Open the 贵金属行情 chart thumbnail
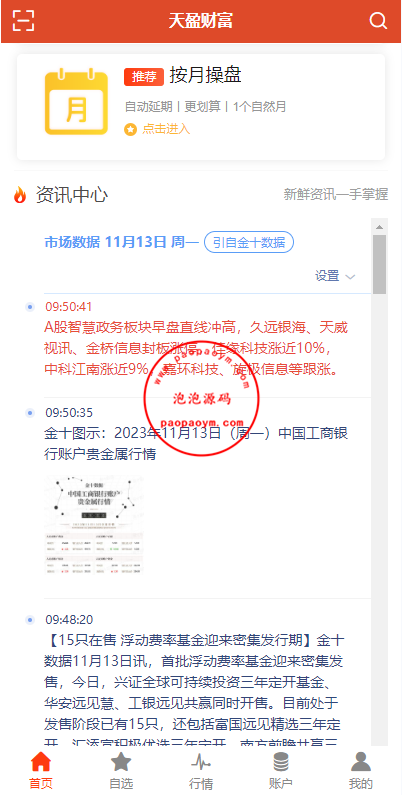 94,524
